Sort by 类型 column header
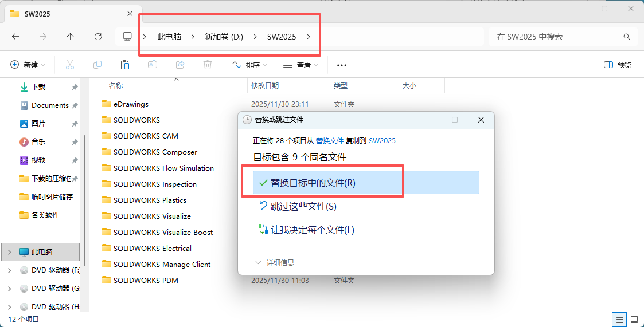Screen dimensions: 644x327 [x=341, y=86]
